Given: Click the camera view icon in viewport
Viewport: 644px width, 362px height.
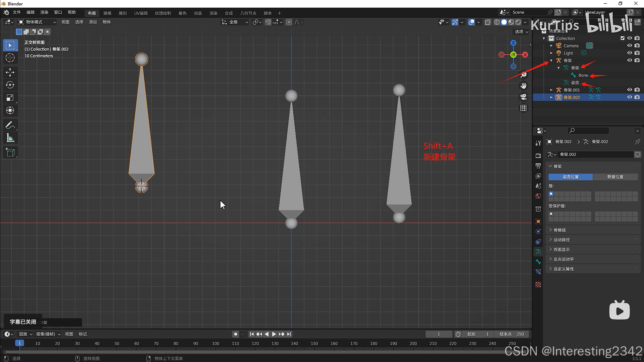Looking at the screenshot, I should pos(523,97).
